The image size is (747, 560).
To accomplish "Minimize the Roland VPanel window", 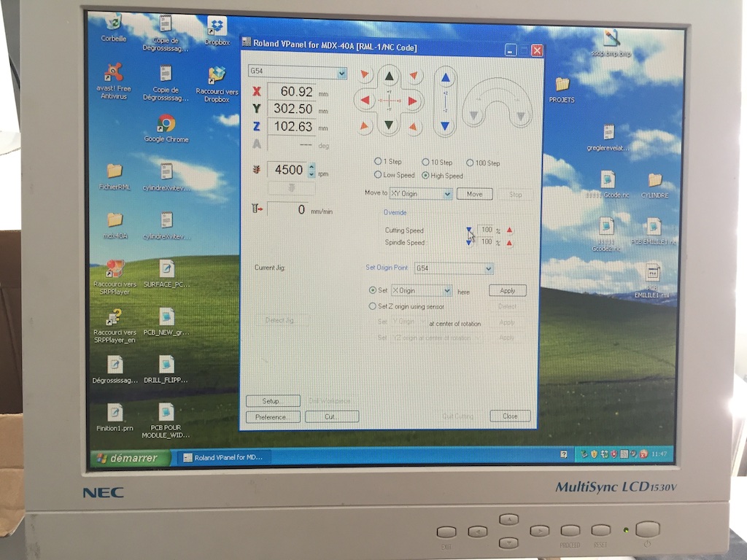I will 511,50.
